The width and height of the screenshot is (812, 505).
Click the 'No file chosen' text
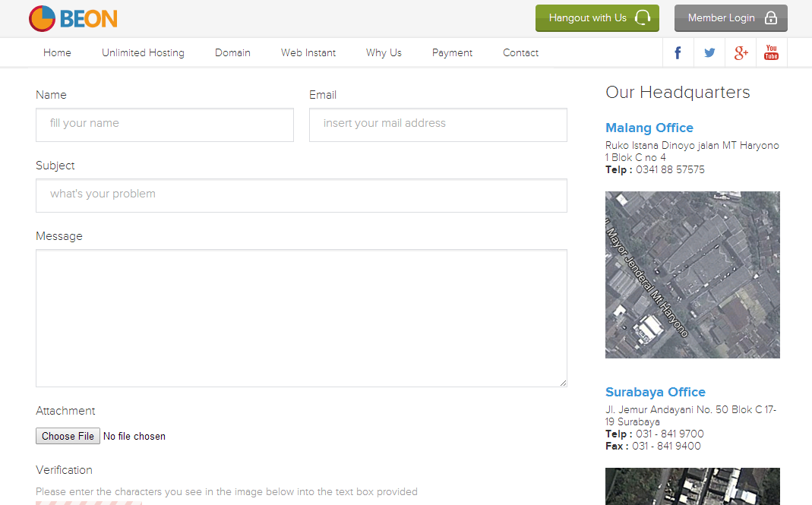[134, 436]
